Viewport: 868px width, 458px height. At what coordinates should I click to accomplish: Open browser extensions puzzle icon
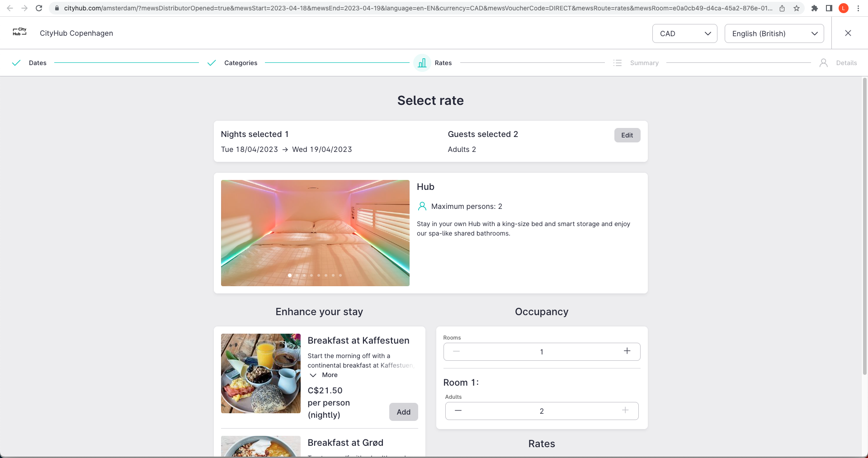(x=815, y=8)
